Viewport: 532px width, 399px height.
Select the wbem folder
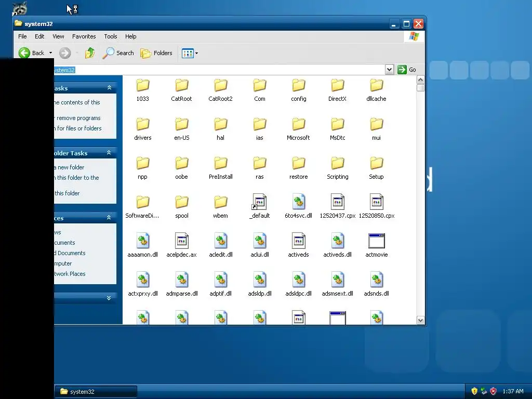pyautogui.click(x=220, y=208)
